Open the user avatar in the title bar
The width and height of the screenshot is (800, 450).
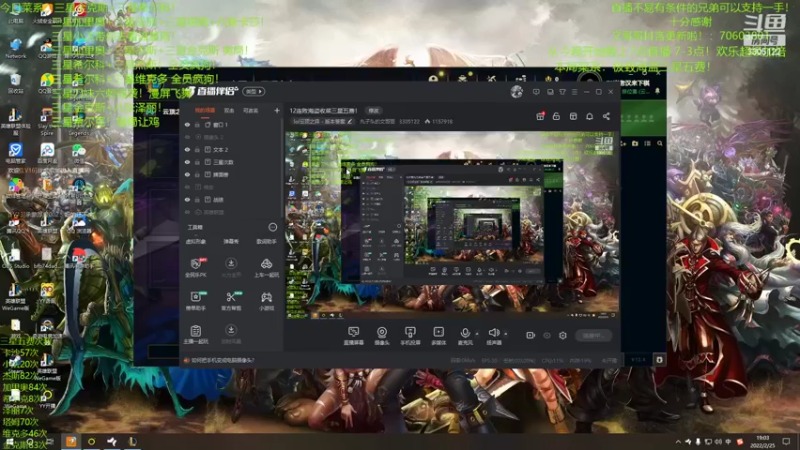(x=516, y=92)
